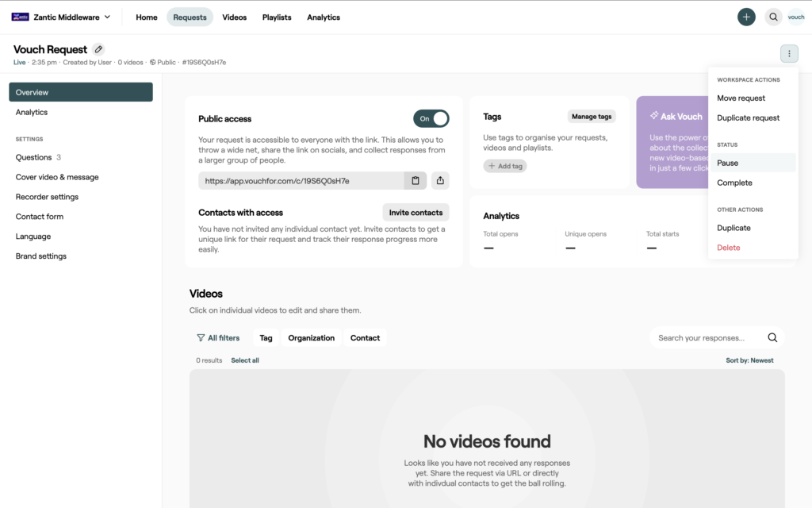
Task: Open Cover video & message settings
Action: (x=57, y=177)
